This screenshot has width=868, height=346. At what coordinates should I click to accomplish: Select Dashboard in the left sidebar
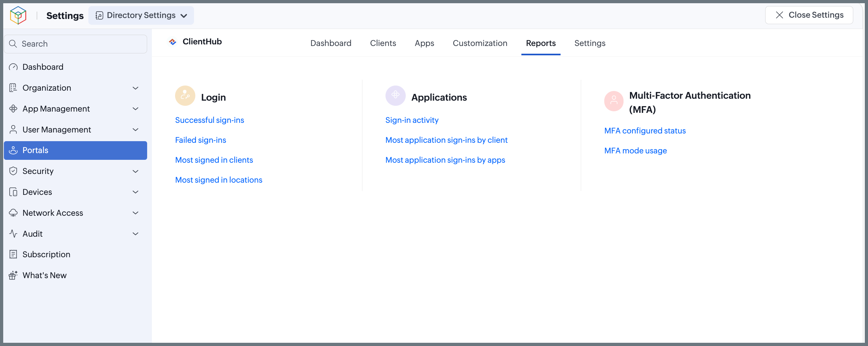(75, 67)
